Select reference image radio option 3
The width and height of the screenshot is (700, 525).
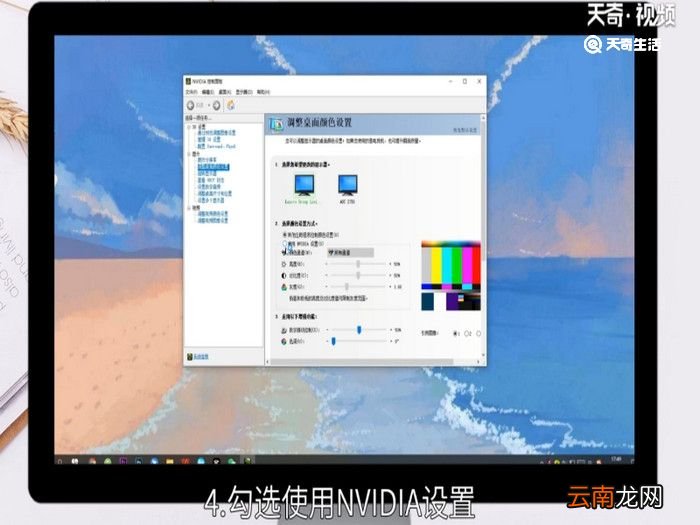coord(478,333)
